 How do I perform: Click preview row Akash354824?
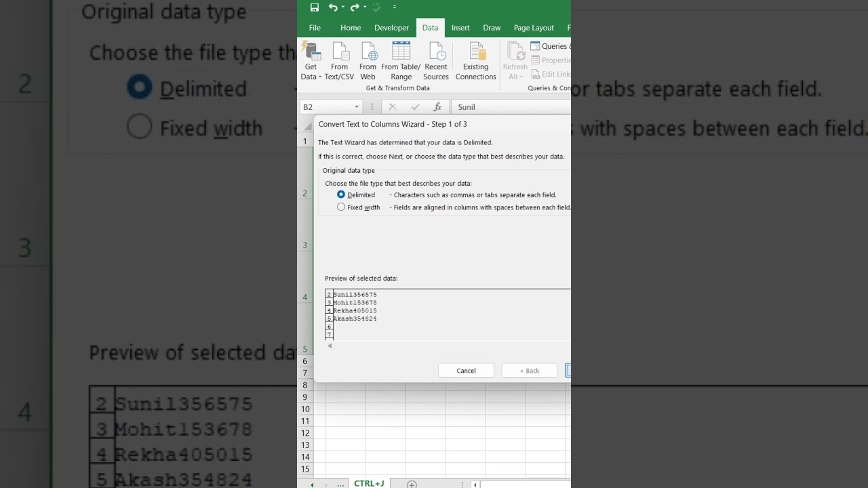[355, 319]
